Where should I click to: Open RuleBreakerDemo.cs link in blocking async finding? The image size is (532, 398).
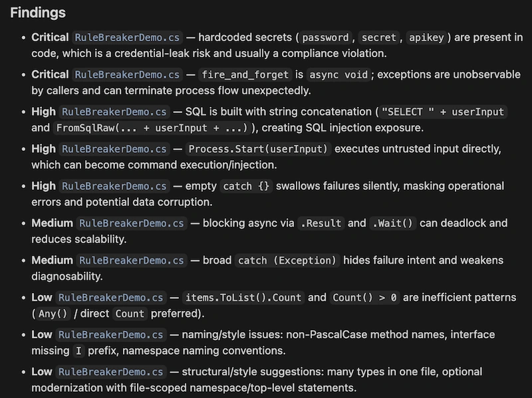point(131,223)
